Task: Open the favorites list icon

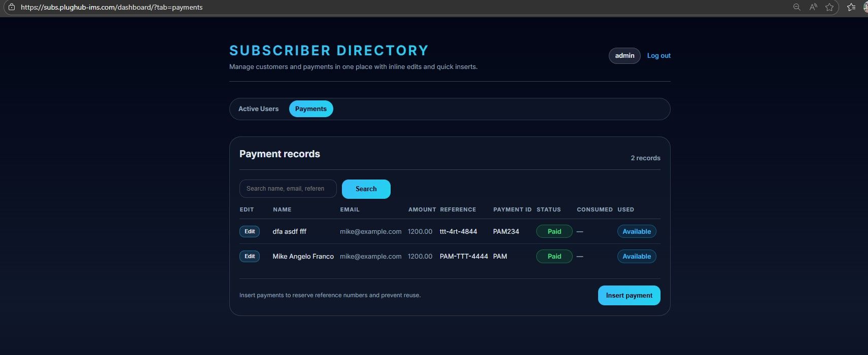Action: click(x=851, y=7)
